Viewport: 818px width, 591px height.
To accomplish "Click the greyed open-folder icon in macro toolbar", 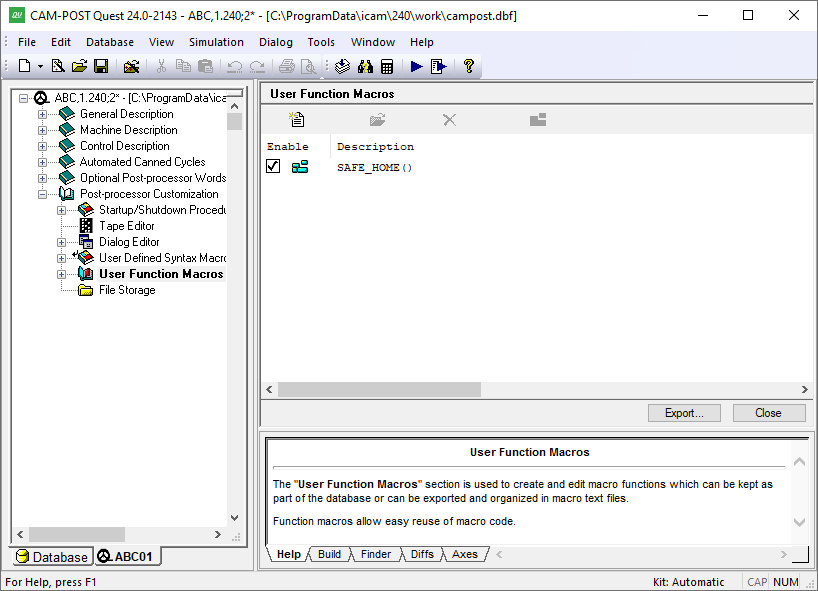I will click(x=377, y=120).
